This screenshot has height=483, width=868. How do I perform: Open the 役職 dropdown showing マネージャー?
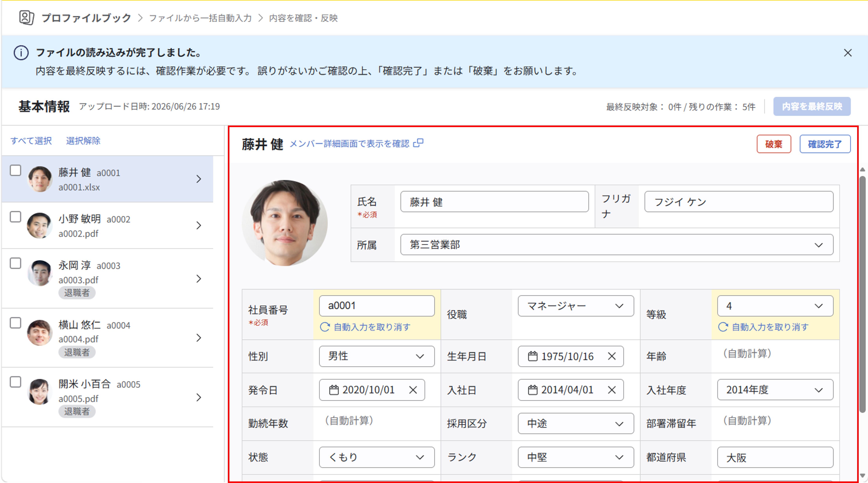(x=575, y=306)
